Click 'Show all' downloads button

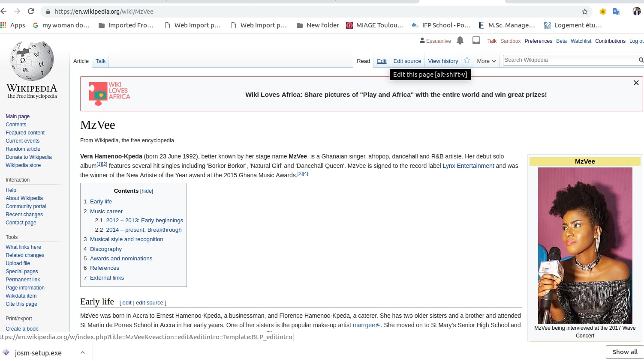pyautogui.click(x=625, y=352)
